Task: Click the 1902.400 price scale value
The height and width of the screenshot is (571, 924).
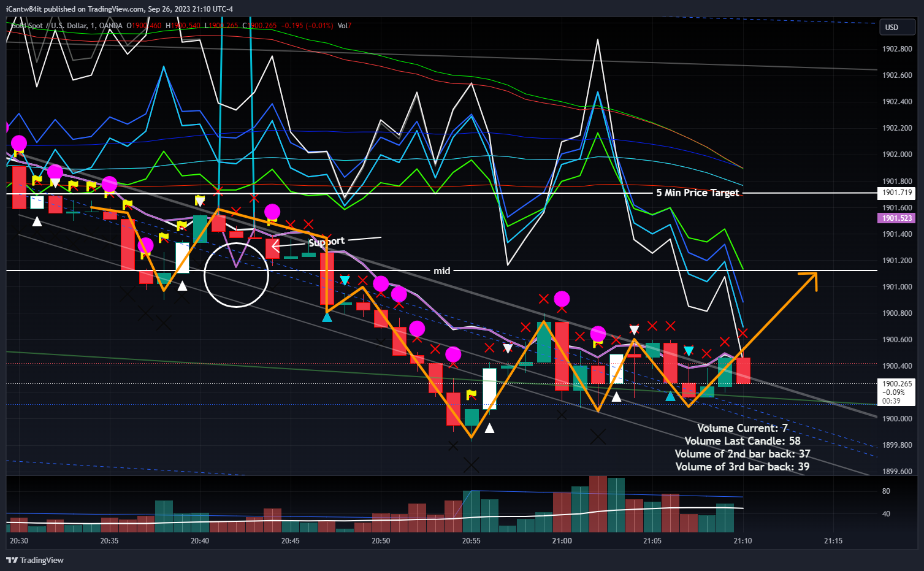Action: point(897,102)
